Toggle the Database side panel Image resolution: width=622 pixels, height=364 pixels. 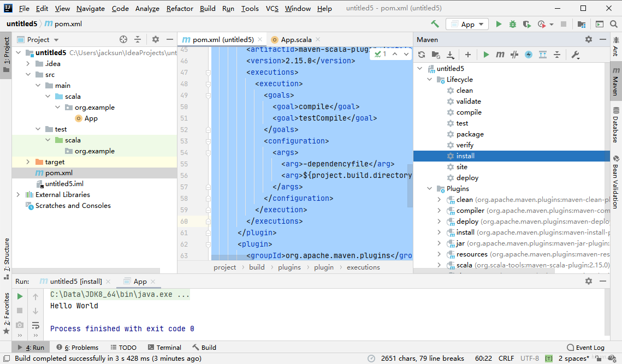pyautogui.click(x=615, y=125)
